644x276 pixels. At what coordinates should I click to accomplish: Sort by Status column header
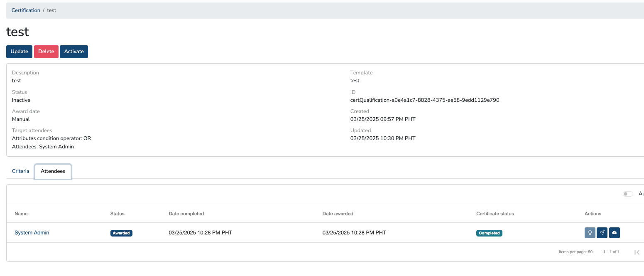coord(117,214)
